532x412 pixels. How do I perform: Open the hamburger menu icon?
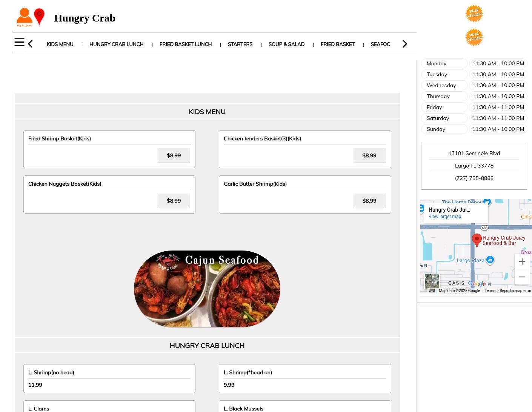click(x=19, y=42)
